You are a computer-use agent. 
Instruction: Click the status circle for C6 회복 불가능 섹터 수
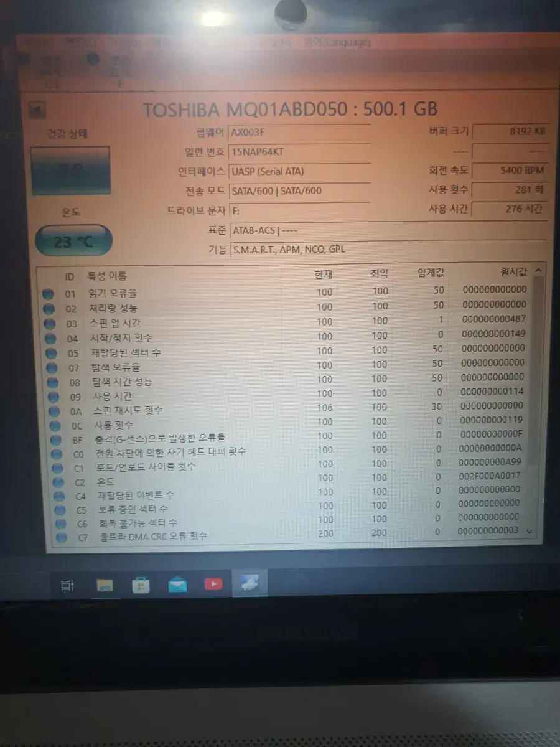tap(61, 524)
